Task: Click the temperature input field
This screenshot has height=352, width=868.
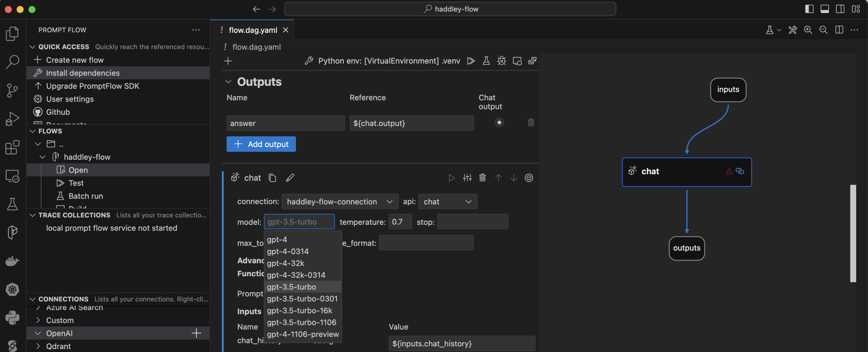Action: (x=399, y=222)
